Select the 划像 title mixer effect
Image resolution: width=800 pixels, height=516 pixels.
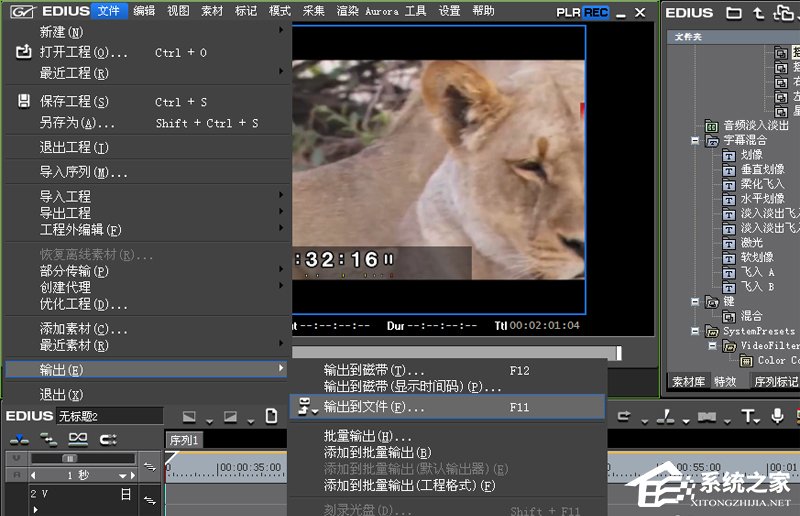coord(750,155)
